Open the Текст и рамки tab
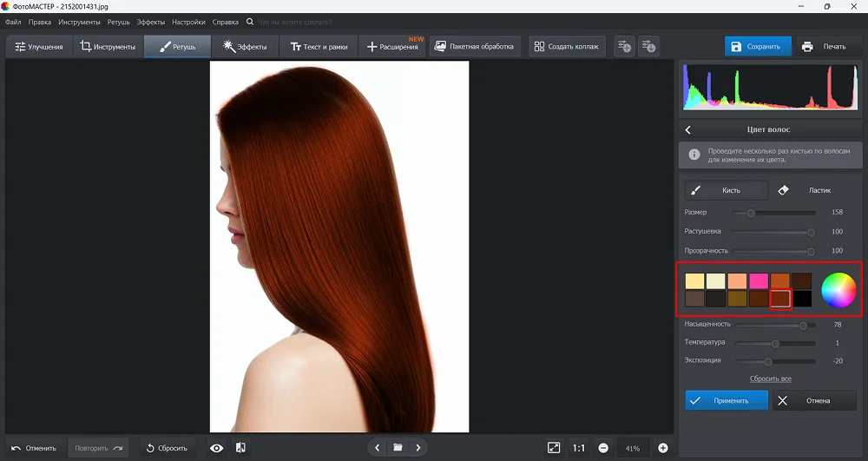The width and height of the screenshot is (868, 461). point(319,47)
